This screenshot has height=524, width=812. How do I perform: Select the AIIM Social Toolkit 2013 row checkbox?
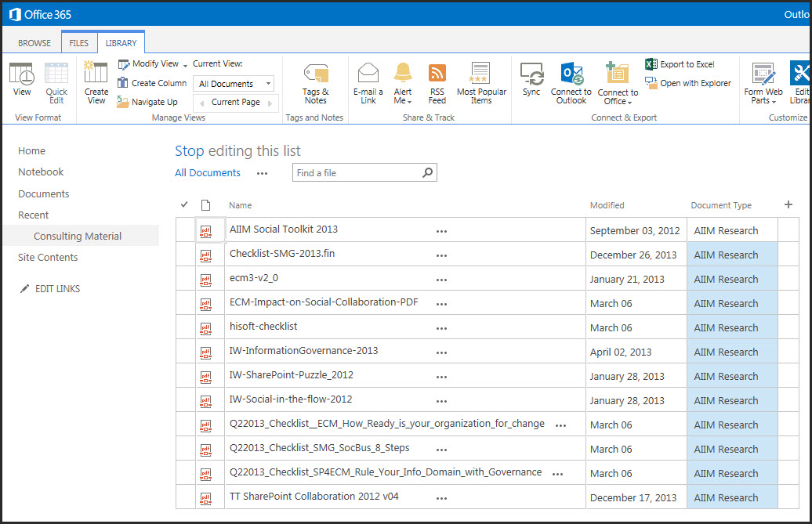[x=185, y=230]
